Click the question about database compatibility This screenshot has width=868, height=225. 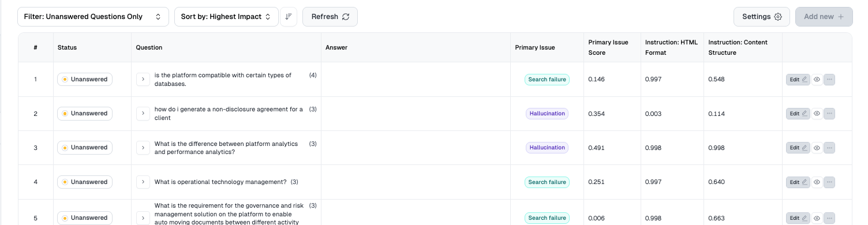[223, 80]
